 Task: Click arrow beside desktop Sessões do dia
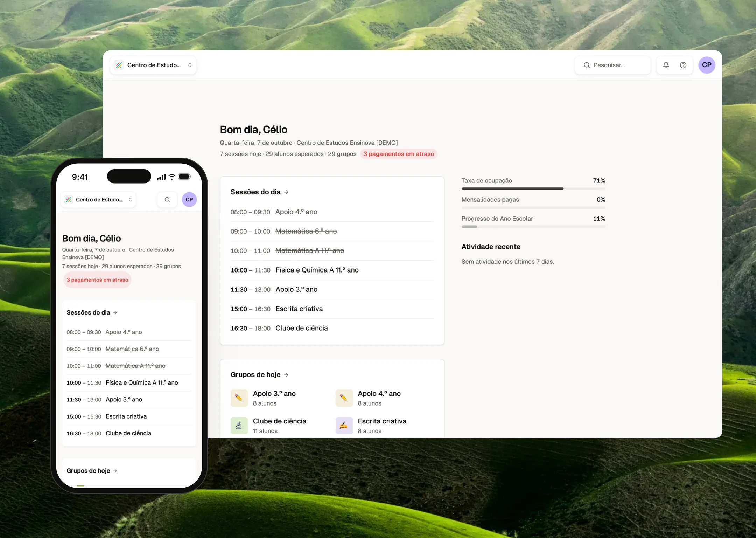286,192
